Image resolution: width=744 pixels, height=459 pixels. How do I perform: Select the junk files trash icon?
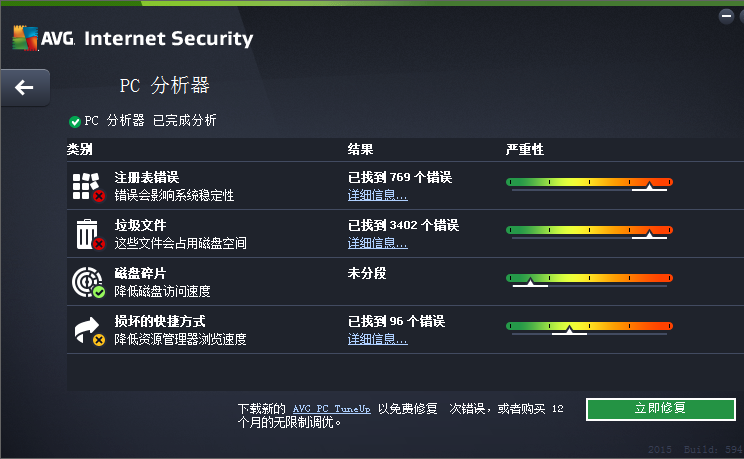tap(89, 234)
